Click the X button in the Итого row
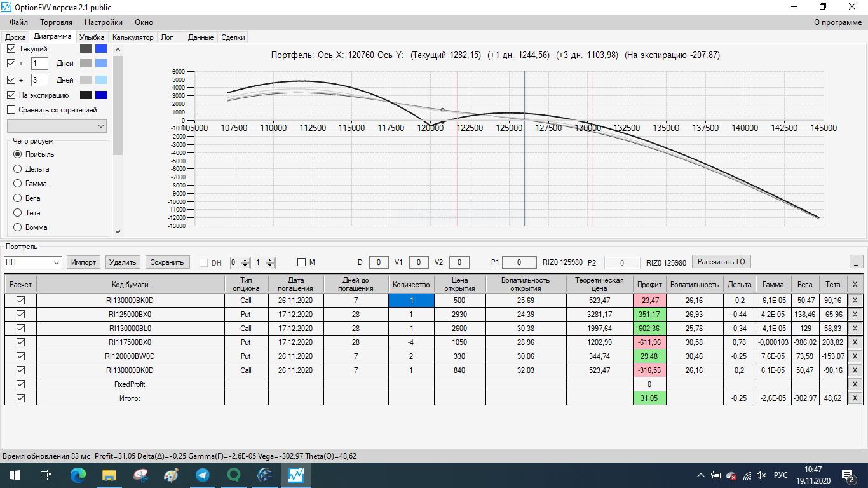This screenshot has height=488, width=868. 855,398
